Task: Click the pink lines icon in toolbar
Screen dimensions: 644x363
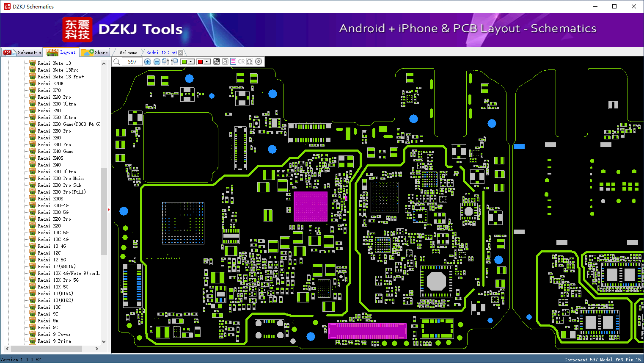Action: pyautogui.click(x=233, y=61)
